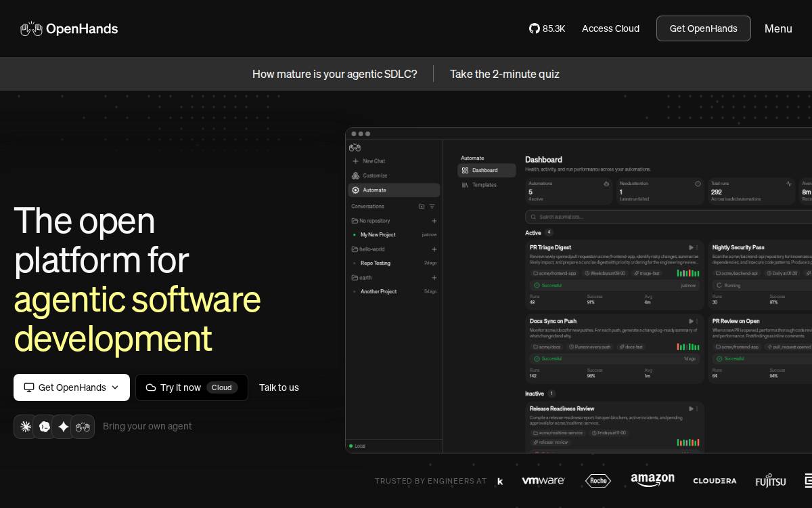The image size is (812, 508).
Task: Click the plus icon next to hello-world
Action: coord(434,249)
